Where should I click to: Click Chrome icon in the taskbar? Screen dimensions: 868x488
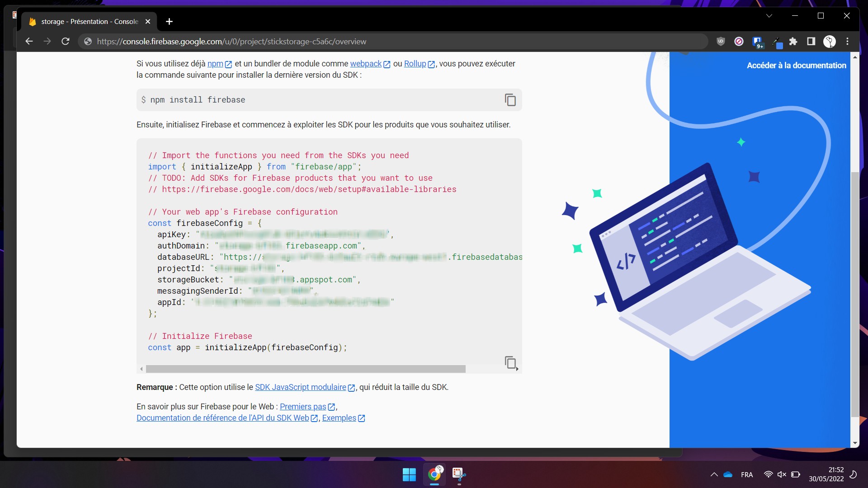(434, 474)
